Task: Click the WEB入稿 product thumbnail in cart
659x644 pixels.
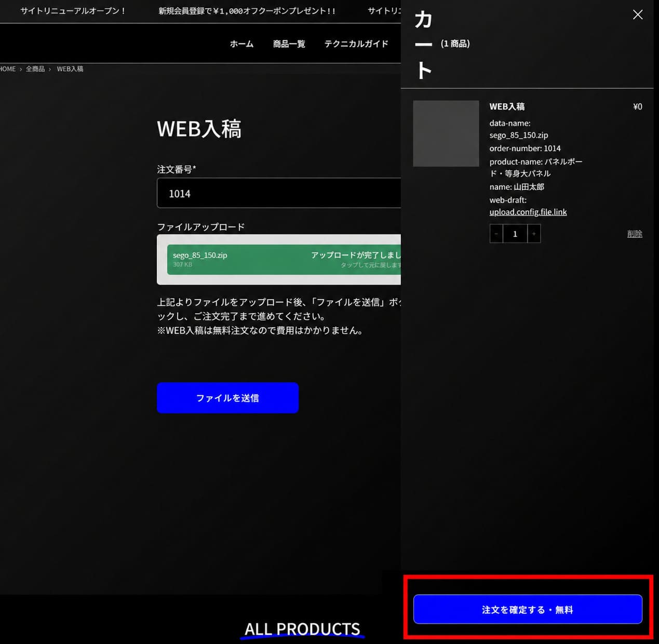Action: tap(446, 133)
